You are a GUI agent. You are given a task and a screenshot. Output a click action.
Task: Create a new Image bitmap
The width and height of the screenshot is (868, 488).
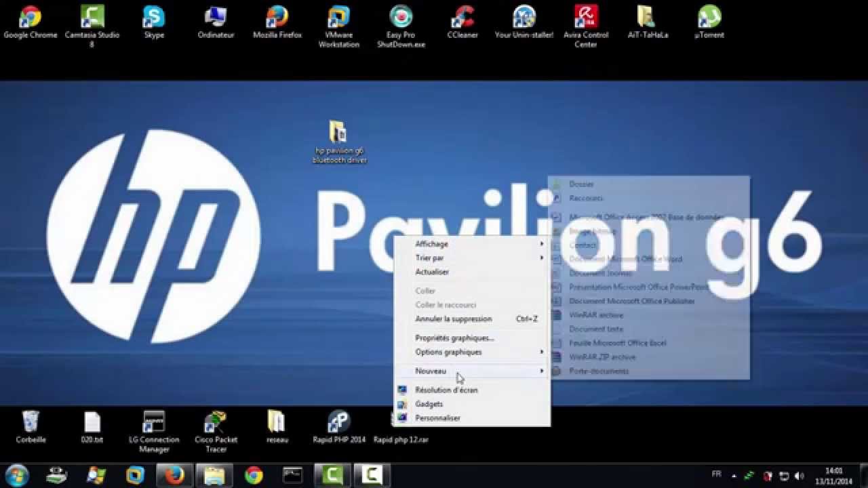[649, 231]
